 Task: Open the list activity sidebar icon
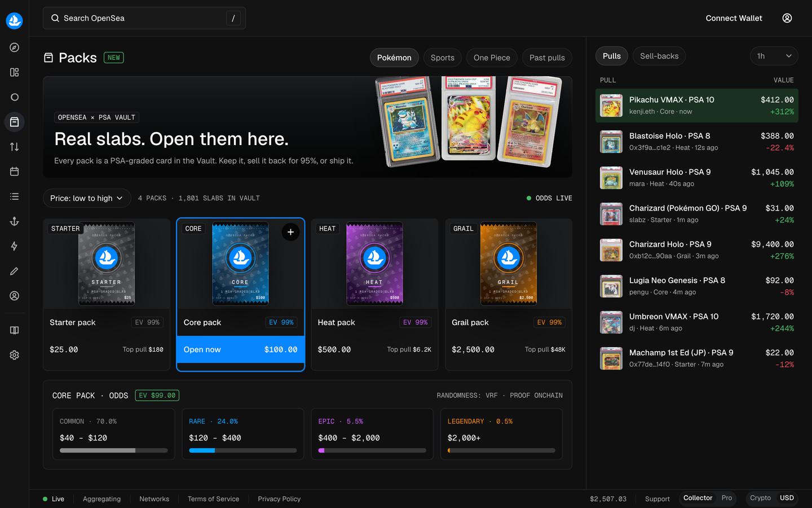pyautogui.click(x=15, y=196)
